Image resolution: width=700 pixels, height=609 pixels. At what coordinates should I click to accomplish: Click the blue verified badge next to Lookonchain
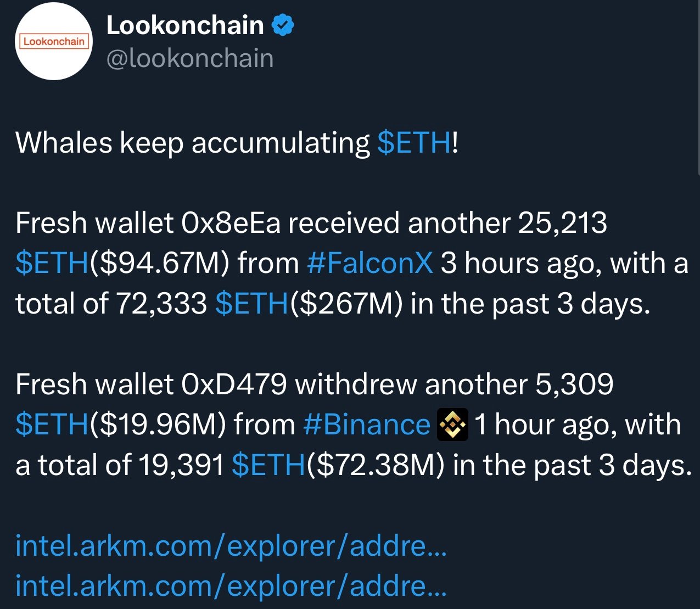[x=283, y=26]
